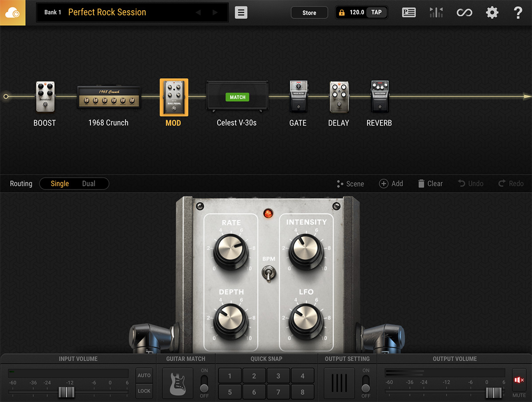The height and width of the screenshot is (402, 532).
Task: Open the looper infinity icon
Action: coord(464,12)
